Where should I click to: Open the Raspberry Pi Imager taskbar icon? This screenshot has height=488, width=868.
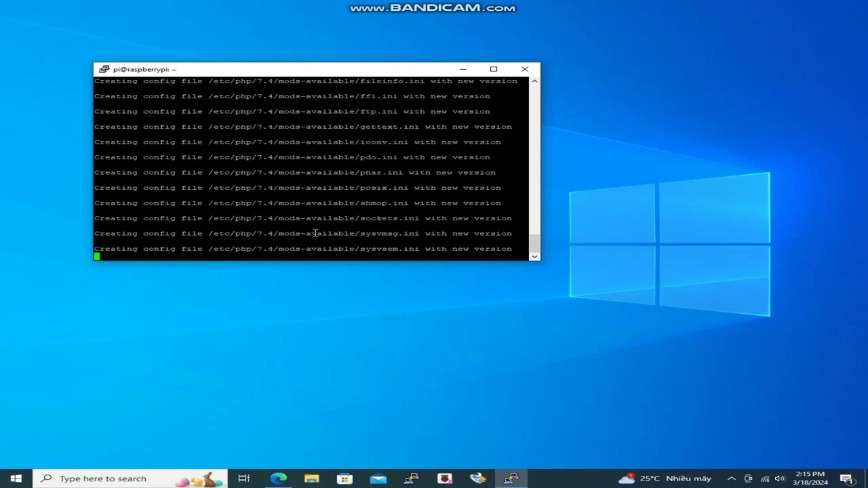point(444,479)
